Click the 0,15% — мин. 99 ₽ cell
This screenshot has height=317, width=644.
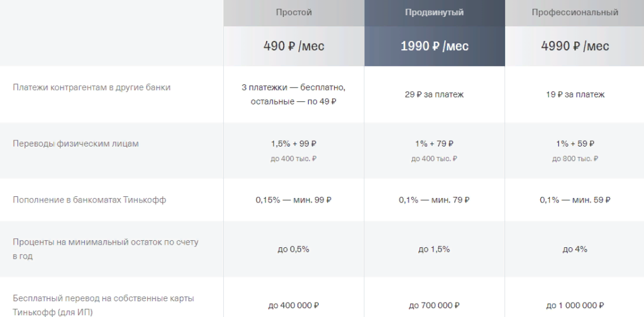pyautogui.click(x=294, y=200)
